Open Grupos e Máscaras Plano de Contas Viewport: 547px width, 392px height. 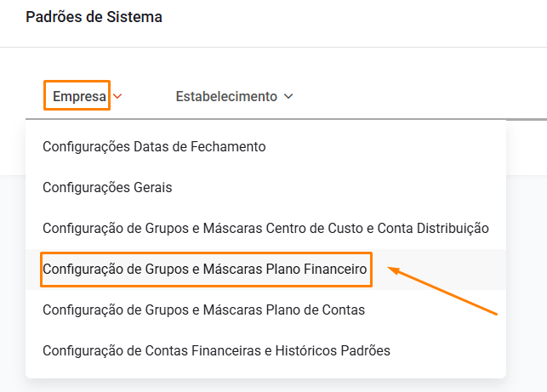[203, 310]
